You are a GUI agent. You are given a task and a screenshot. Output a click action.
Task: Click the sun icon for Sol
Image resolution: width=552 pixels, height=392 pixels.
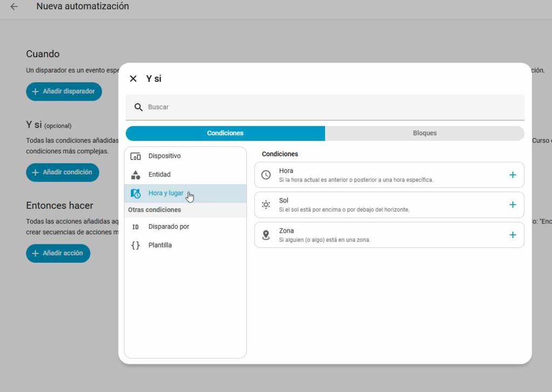266,205
